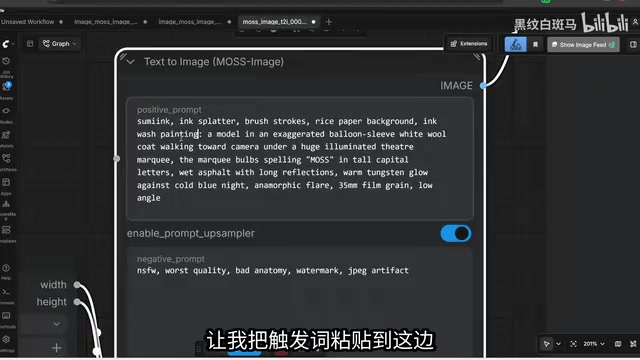Open the Help sidebar item
The width and height of the screenshot is (640, 360).
click(6, 272)
